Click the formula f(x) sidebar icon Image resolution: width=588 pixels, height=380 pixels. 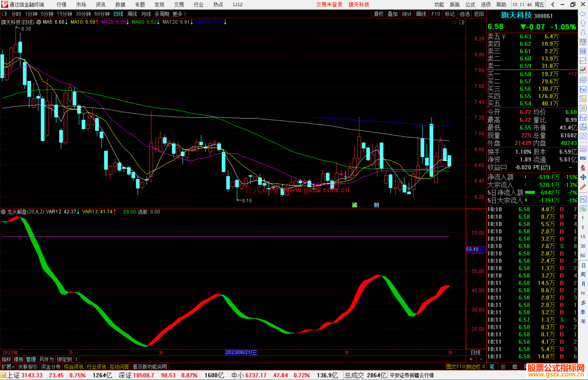583,127
